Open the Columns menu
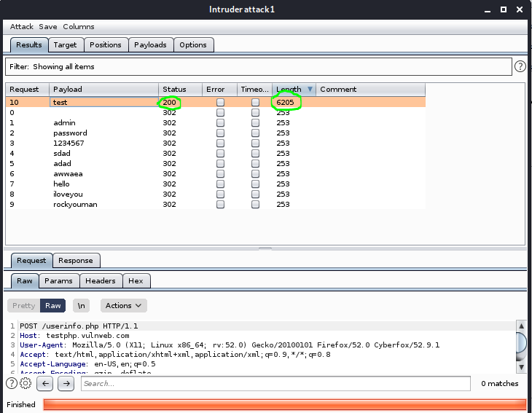 tap(79, 26)
